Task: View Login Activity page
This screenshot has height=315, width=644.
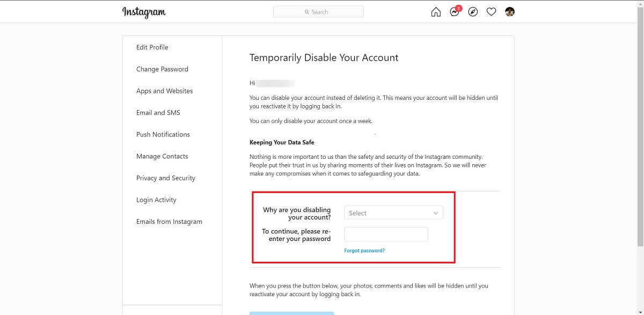Action: (x=156, y=200)
